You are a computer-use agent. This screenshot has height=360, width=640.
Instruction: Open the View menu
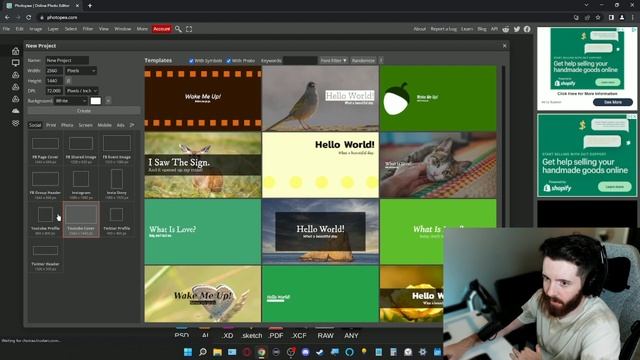click(x=104, y=29)
